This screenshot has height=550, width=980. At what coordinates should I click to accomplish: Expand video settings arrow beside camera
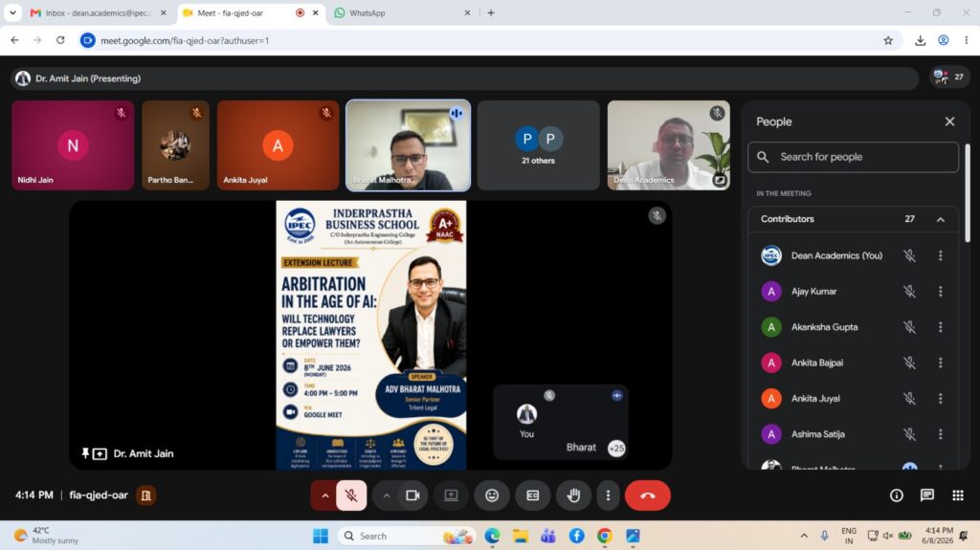[x=387, y=495]
